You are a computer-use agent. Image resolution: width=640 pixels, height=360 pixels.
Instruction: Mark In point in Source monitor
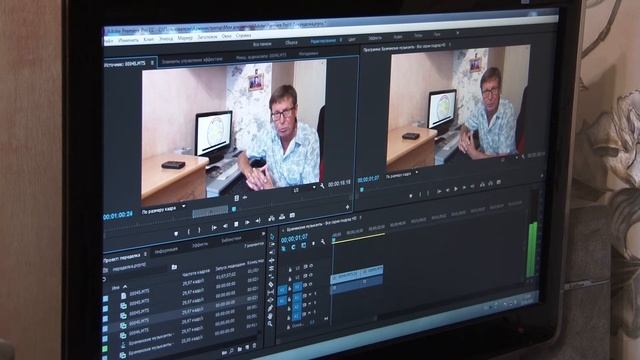189,232
